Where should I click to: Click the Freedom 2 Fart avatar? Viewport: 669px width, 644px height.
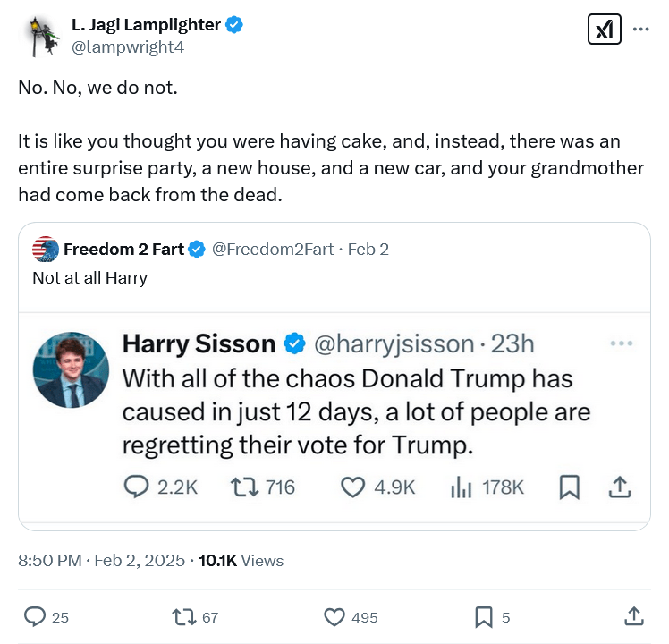45,250
